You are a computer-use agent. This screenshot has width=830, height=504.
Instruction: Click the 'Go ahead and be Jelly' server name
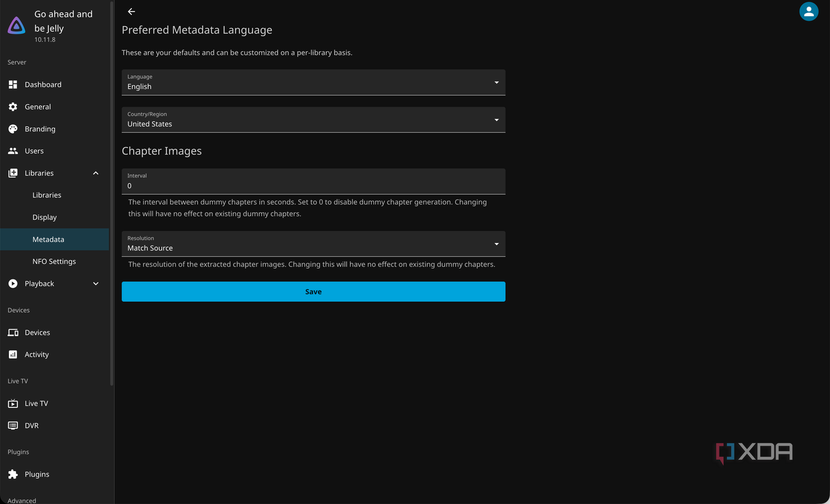[63, 21]
